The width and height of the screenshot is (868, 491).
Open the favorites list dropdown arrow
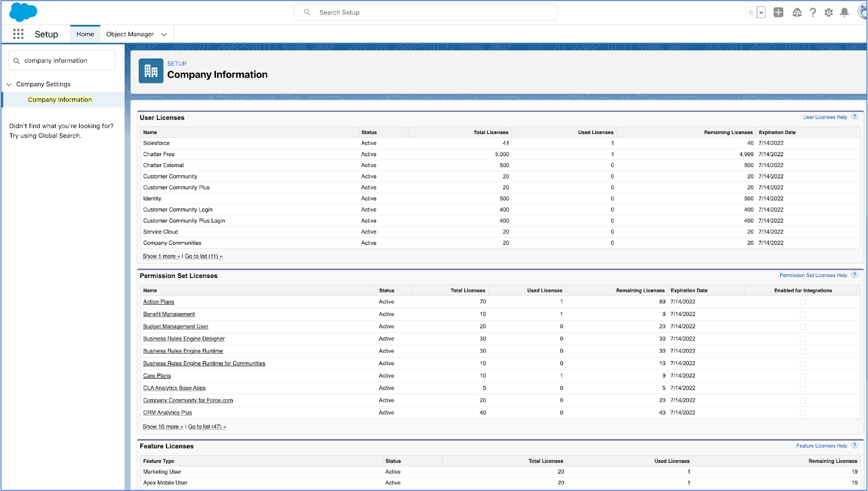click(x=761, y=11)
